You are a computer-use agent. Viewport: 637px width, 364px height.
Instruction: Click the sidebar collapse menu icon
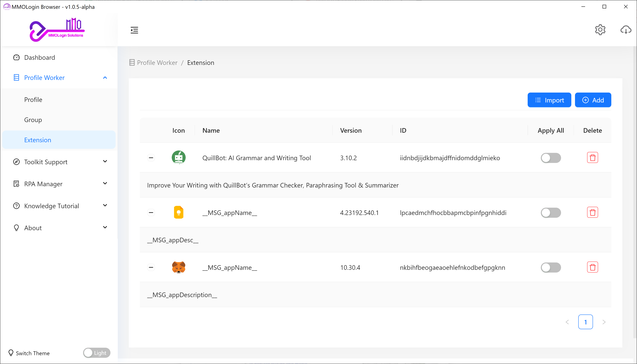[x=134, y=30]
